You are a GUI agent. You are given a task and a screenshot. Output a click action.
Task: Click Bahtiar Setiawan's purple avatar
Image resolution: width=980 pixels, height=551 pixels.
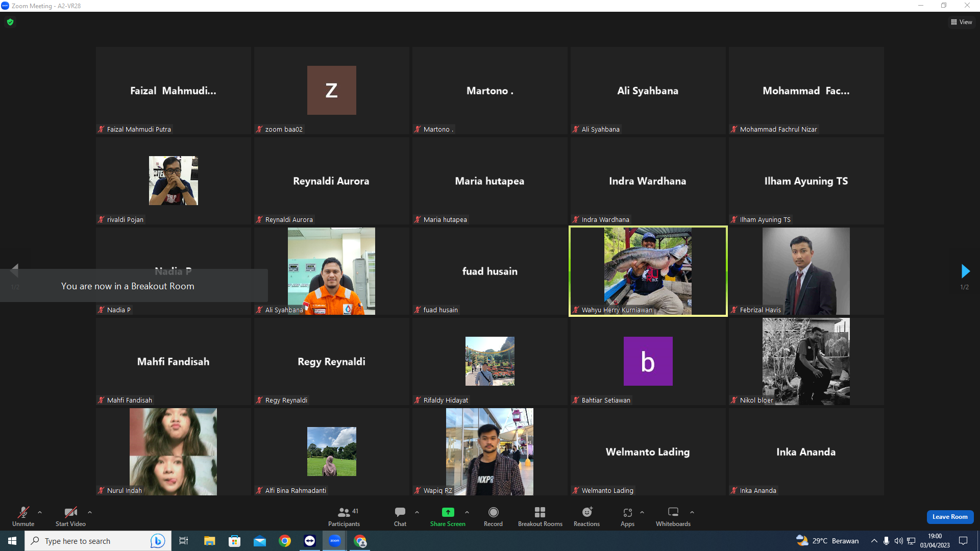click(648, 361)
